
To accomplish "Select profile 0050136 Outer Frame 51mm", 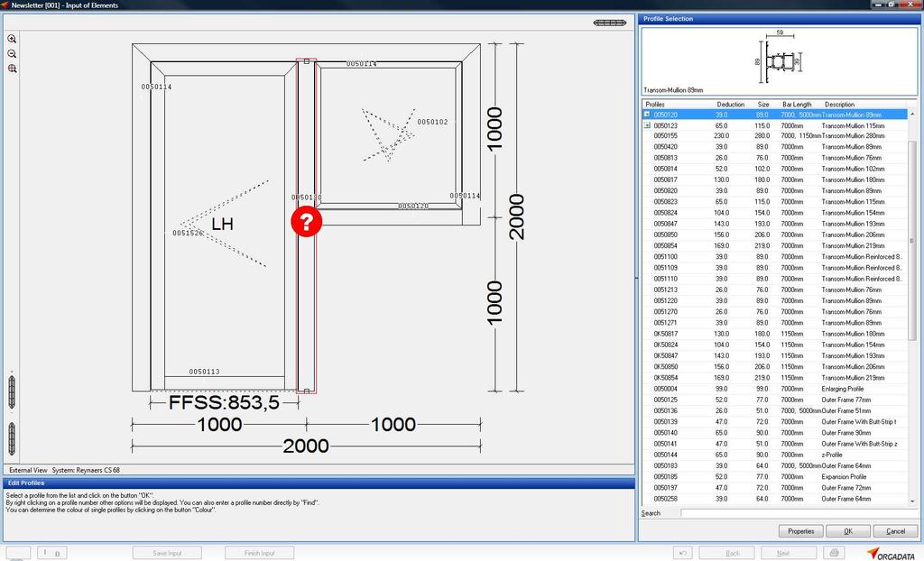I will (x=775, y=411).
